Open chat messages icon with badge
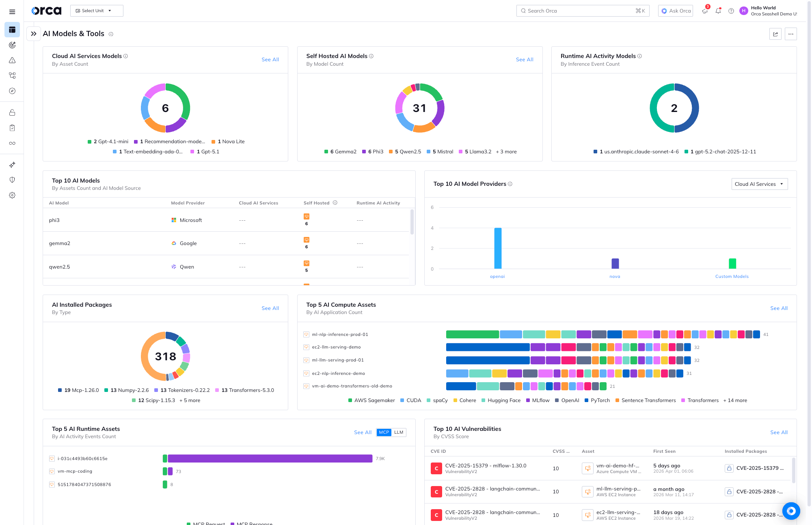The width and height of the screenshot is (812, 525). [x=705, y=10]
